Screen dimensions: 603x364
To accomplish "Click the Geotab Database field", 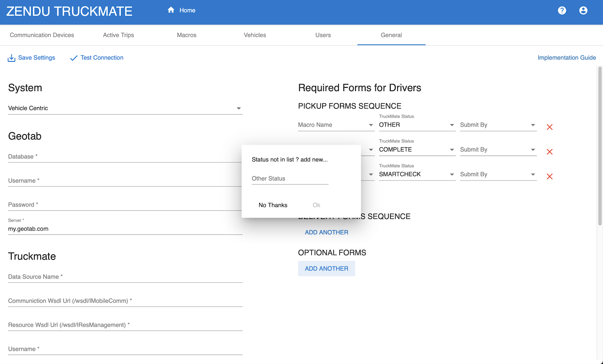I will point(125,156).
